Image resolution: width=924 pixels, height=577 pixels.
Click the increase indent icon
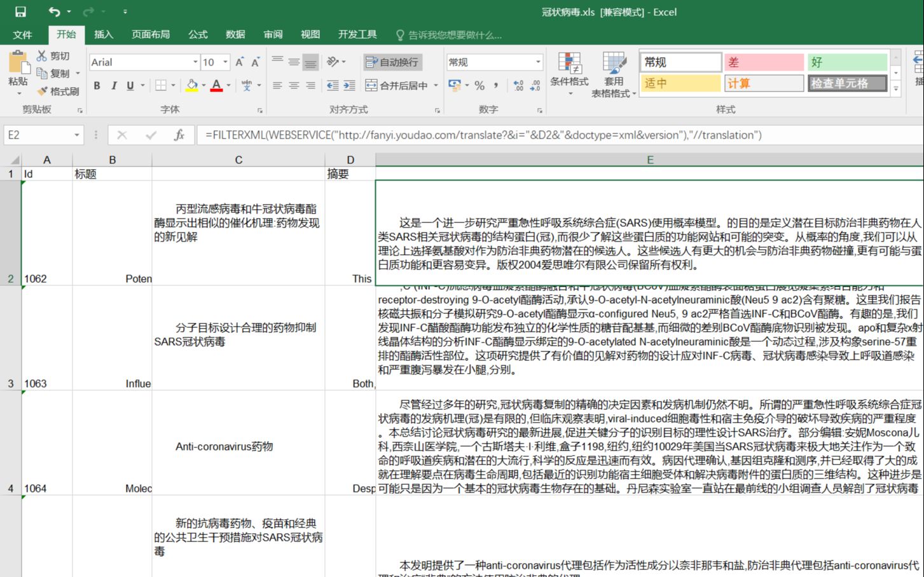[349, 85]
